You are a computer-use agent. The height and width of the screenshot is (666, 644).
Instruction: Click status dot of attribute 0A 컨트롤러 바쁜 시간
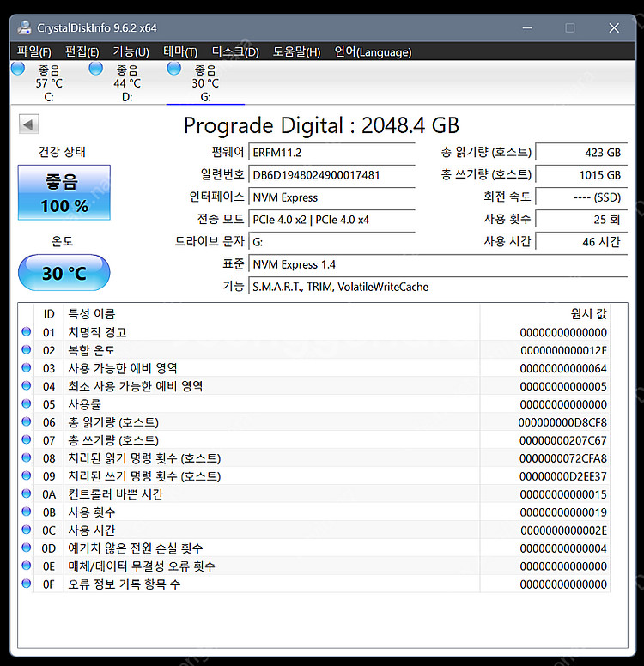click(27, 493)
